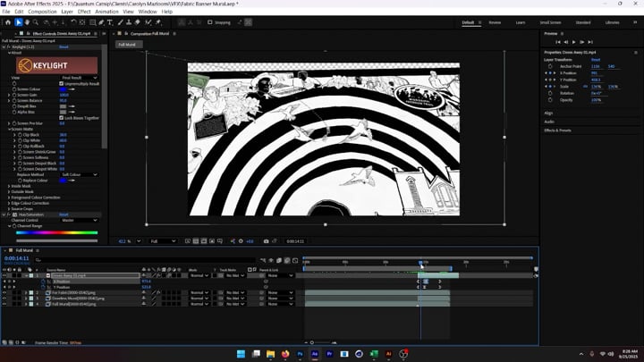Open viewer resolution Full dropdown
Image resolution: width=644 pixels, height=362 pixels.
[163, 241]
